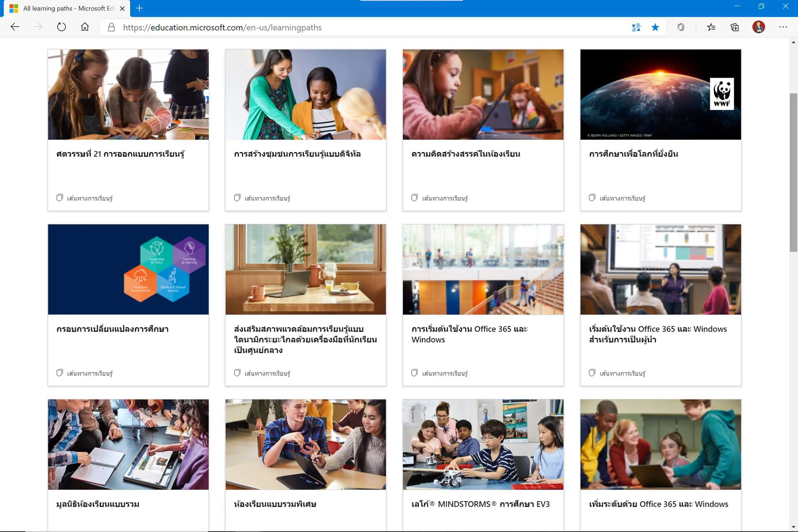This screenshot has width=798, height=532.
Task: Minimize the browser window
Action: (x=737, y=6)
